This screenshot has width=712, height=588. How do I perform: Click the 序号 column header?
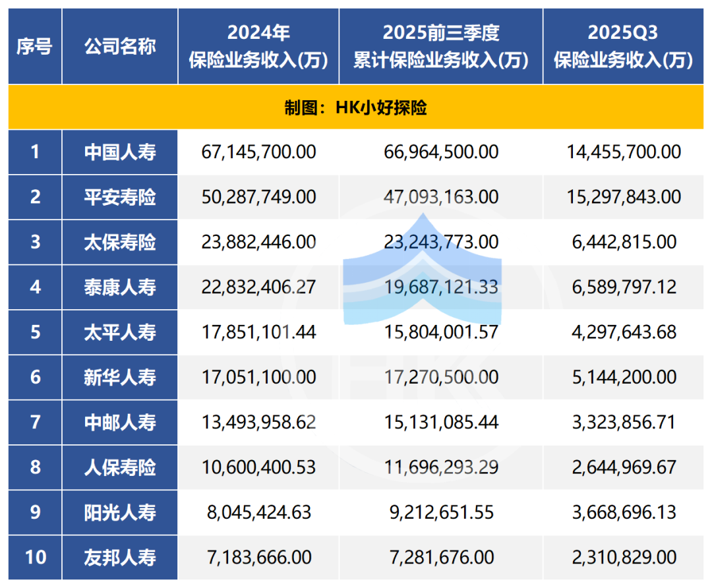[x=35, y=47]
